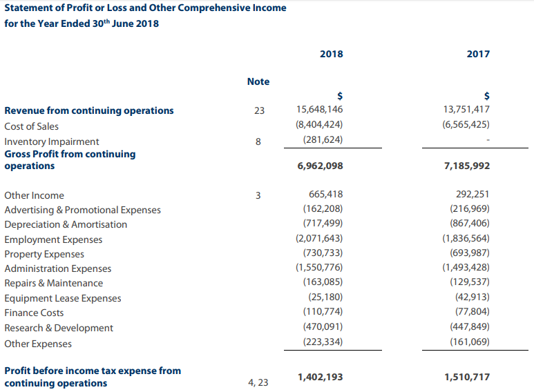Click the 2017 column header

[478, 54]
